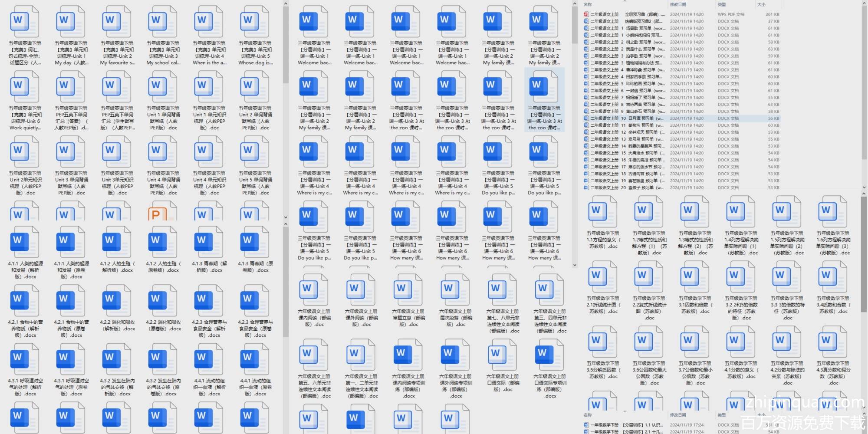Open the orange PowerPoint file icon
This screenshot has width=868, height=434.
[x=156, y=213]
